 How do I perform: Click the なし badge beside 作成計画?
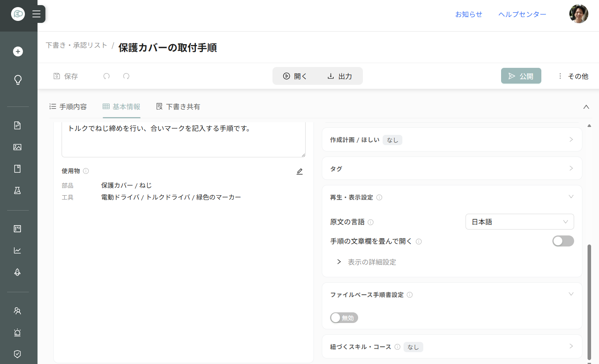(392, 140)
